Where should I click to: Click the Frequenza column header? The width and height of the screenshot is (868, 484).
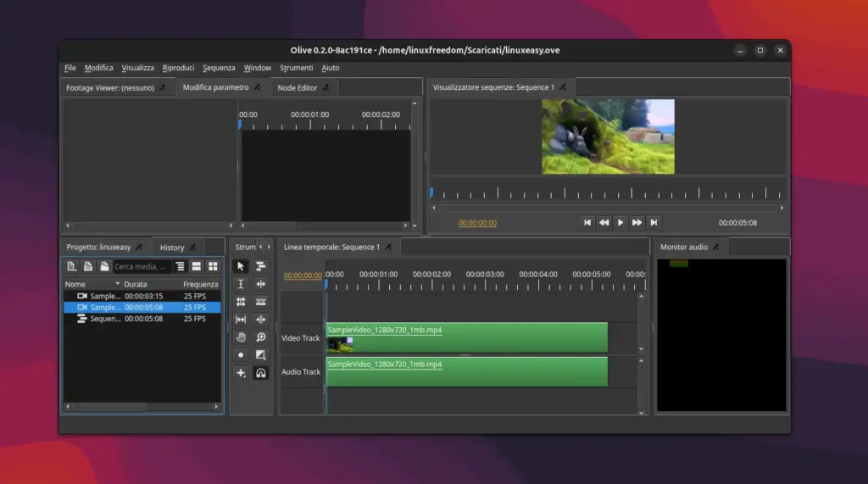point(200,284)
